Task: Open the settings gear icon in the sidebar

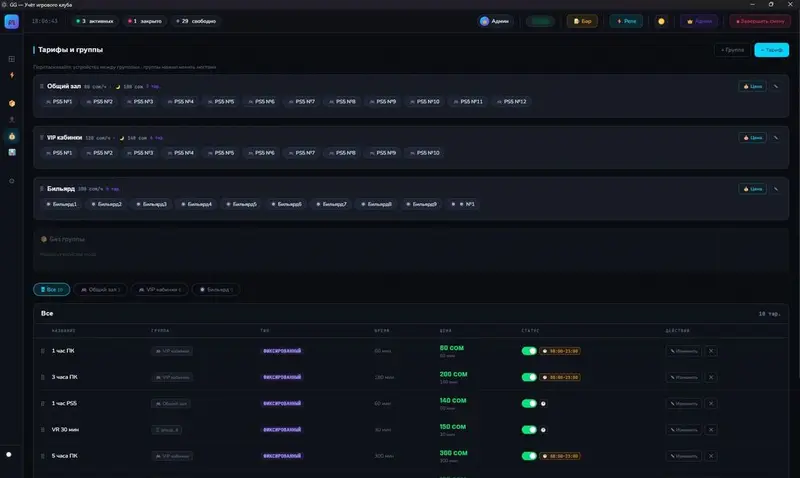Action: 12,181
